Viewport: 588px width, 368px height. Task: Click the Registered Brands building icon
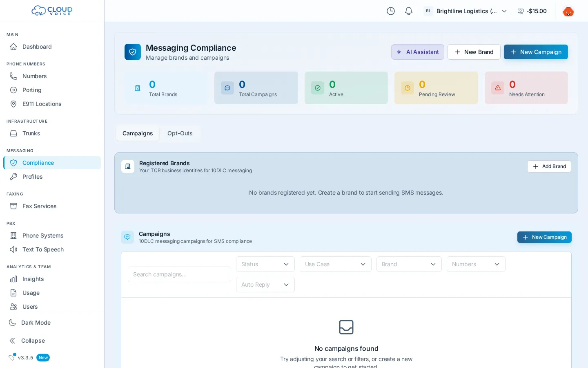(128, 166)
